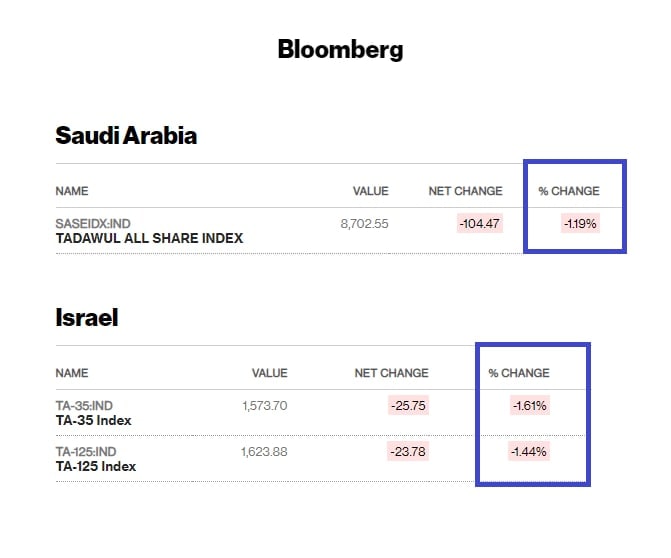
Task: Click the 1,623.88 value cell
Action: [x=264, y=452]
